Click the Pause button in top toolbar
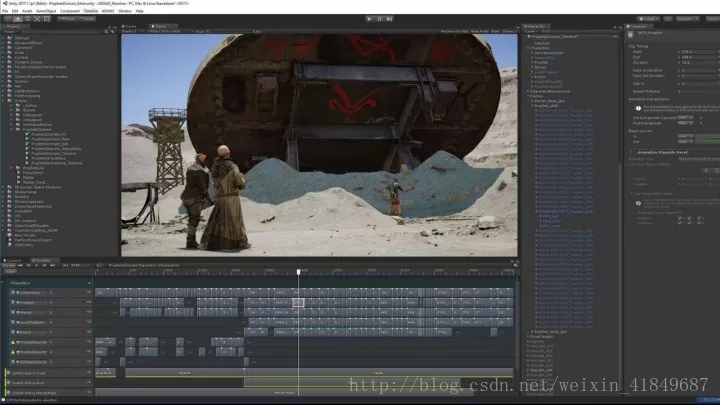 coord(379,19)
